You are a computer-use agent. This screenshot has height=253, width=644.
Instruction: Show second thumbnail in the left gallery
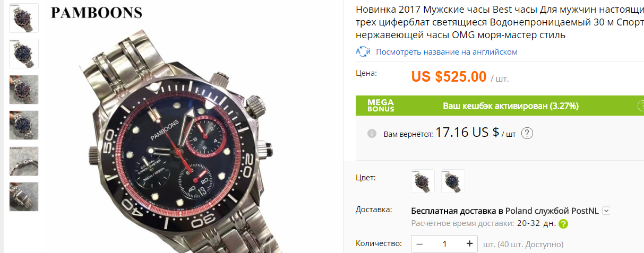pos(24,54)
